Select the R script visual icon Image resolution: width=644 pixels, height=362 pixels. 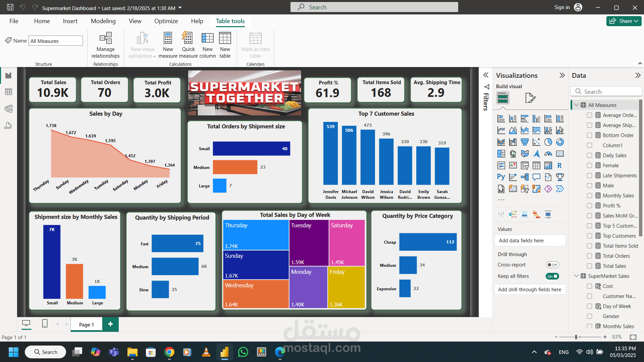click(559, 166)
